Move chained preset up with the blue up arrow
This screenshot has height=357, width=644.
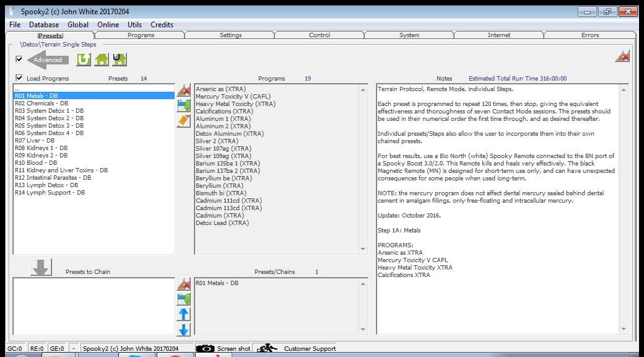183,314
